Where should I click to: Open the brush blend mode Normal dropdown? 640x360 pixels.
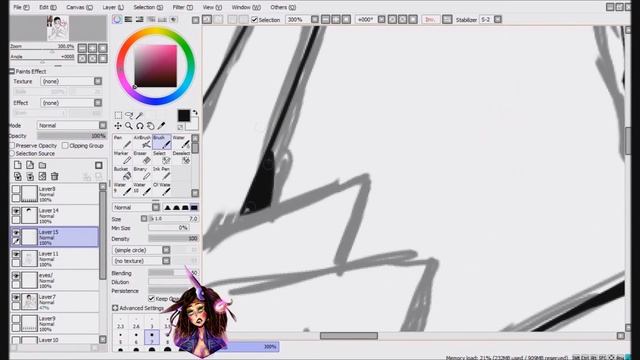pyautogui.click(x=136, y=207)
